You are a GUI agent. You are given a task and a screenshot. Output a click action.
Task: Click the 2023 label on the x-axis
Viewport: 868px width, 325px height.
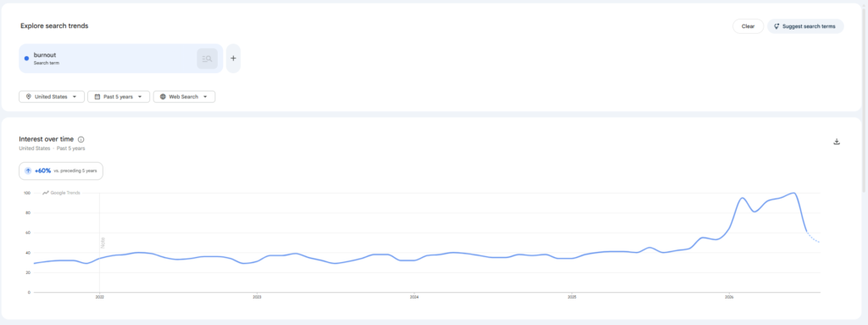point(256,297)
